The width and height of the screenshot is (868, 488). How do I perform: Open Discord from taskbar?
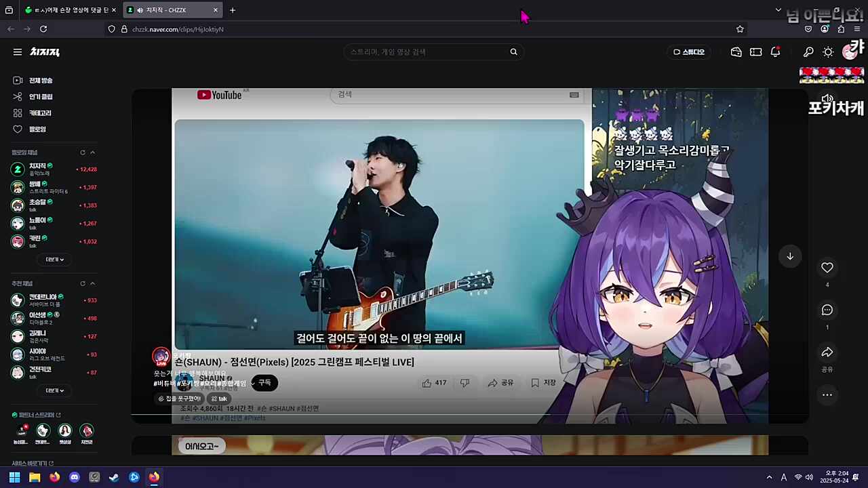coord(75,477)
